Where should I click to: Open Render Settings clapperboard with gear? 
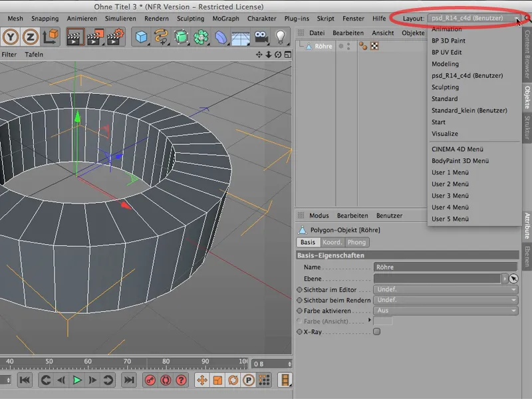point(116,37)
